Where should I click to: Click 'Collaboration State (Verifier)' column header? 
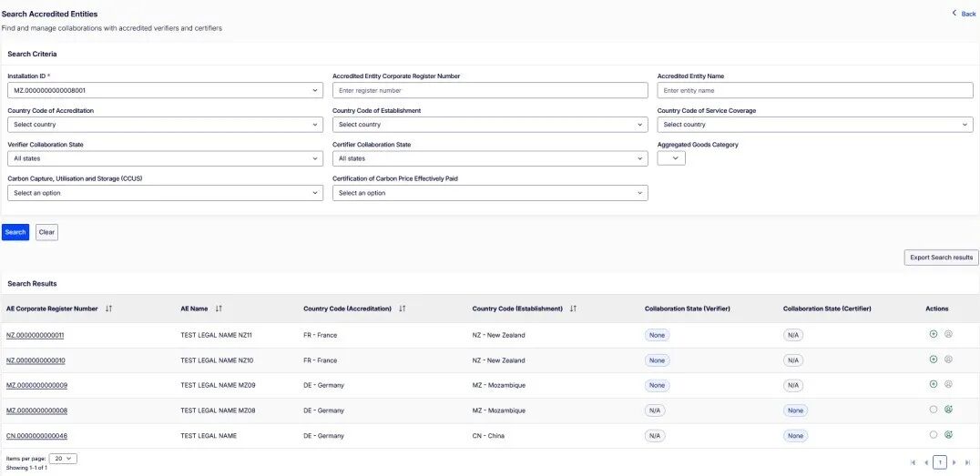pyautogui.click(x=688, y=309)
